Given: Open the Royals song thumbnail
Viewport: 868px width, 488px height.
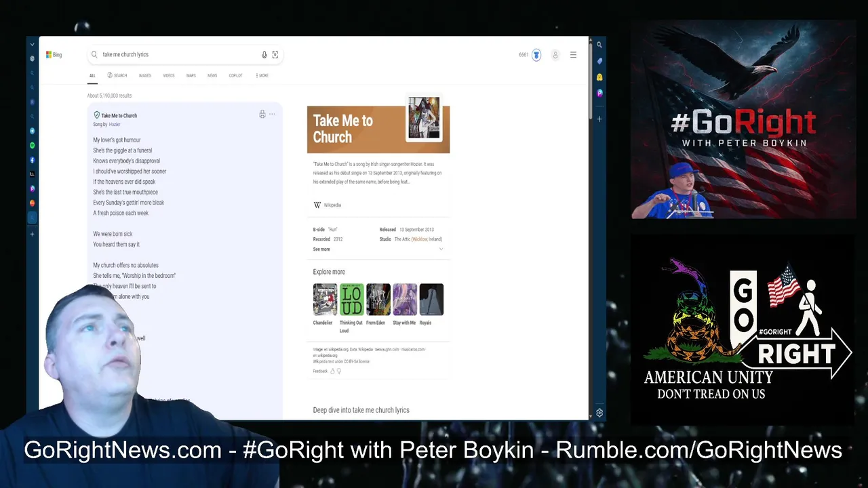Looking at the screenshot, I should (431, 300).
